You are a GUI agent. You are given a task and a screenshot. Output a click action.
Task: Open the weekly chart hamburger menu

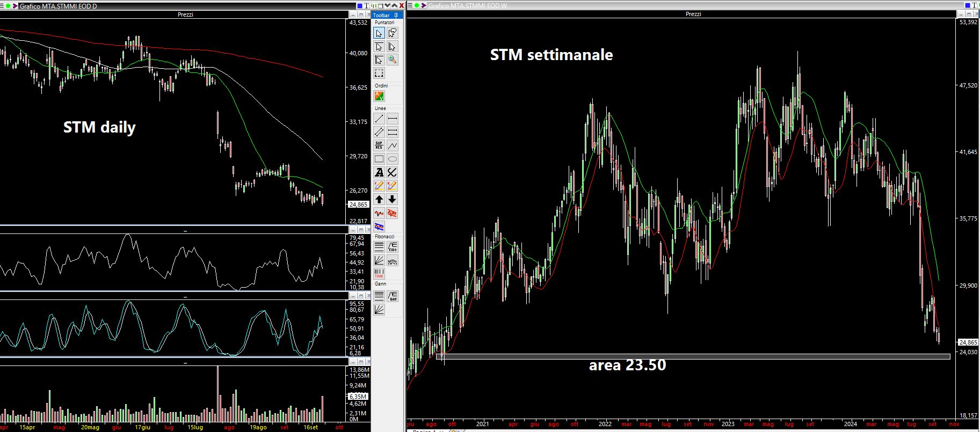410,6
